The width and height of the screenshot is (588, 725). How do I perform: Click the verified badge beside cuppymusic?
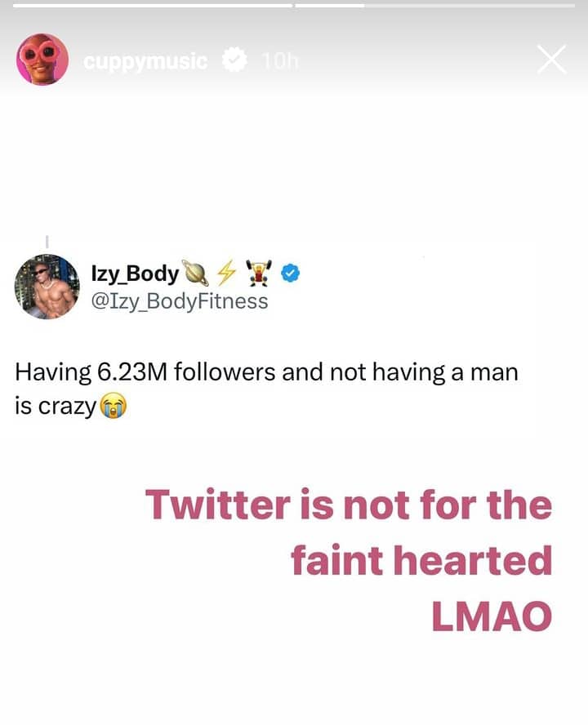(x=235, y=60)
